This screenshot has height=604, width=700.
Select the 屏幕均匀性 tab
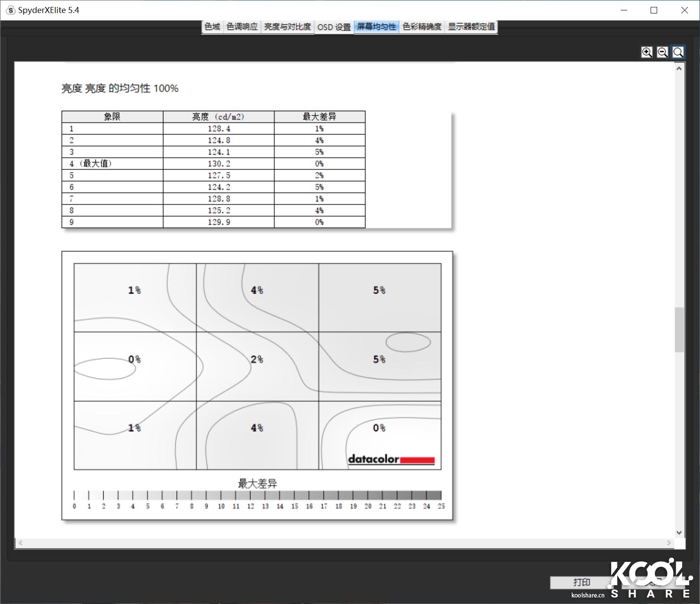point(376,26)
